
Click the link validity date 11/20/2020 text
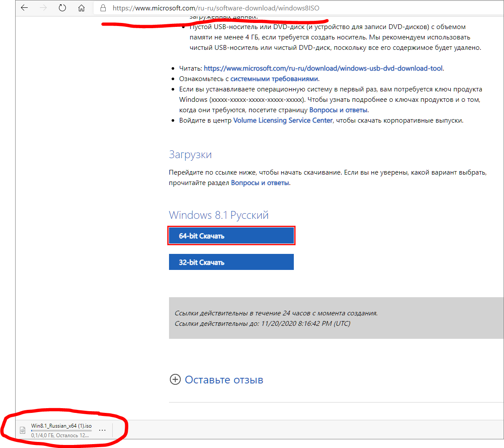[306, 324]
